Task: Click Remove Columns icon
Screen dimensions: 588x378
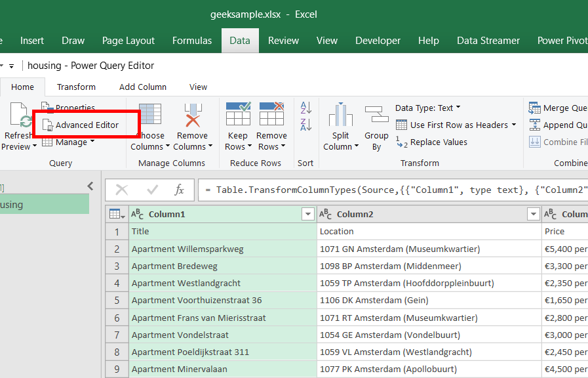Action: click(x=193, y=115)
